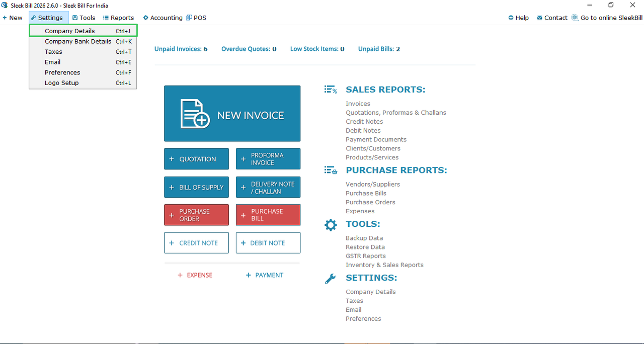Click the Help icon at top right
This screenshot has height=344, width=644.
(511, 18)
